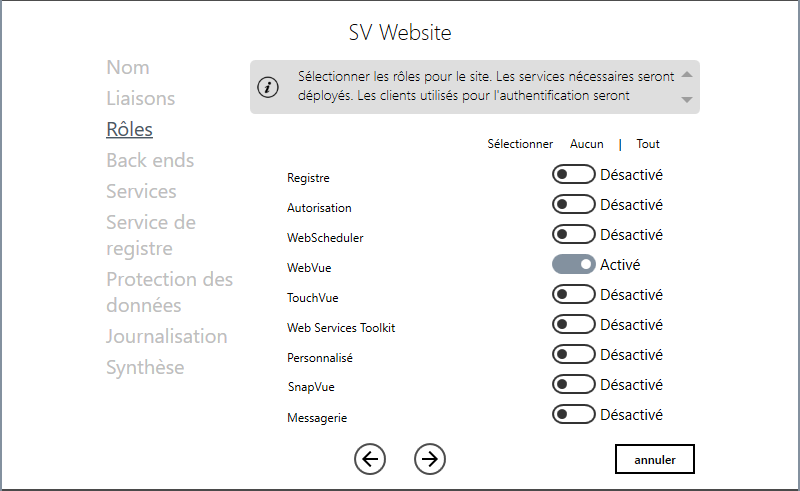Click the forward arrow navigation icon
800x491 pixels.
[x=430, y=459]
